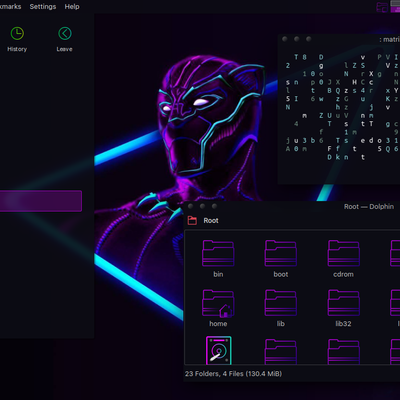Open the Settings menu
The image size is (400, 400).
click(43, 7)
